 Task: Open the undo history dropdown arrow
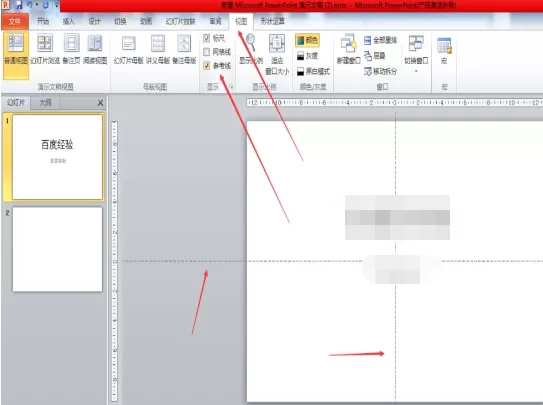37,5
